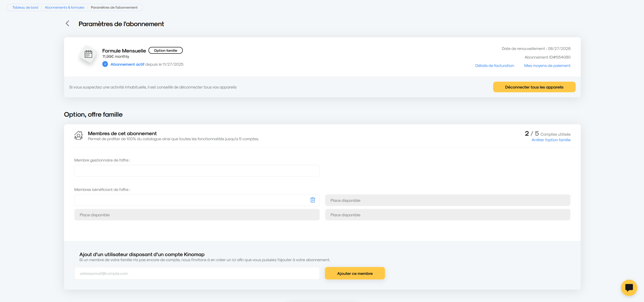
Task: Open Détails de facturation link
Action: click(x=495, y=65)
